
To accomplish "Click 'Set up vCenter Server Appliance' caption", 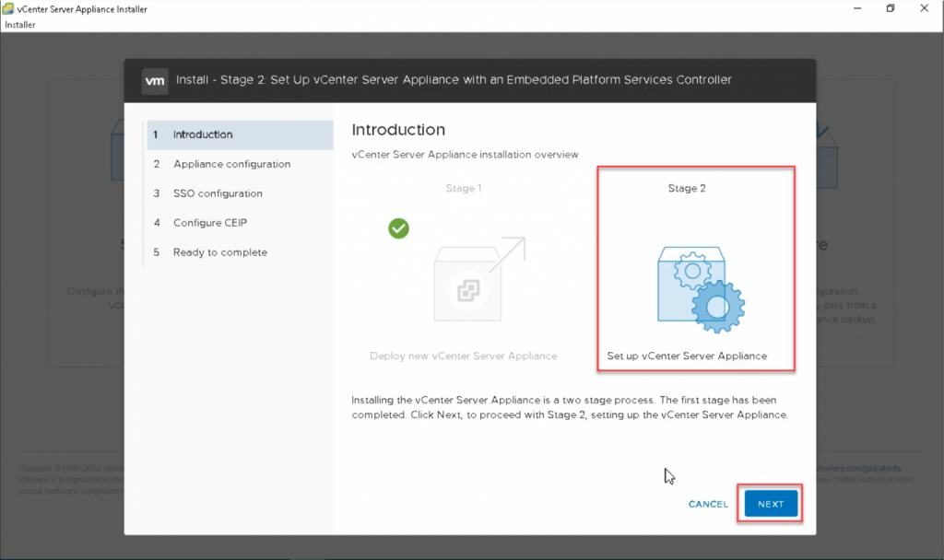I will pyautogui.click(x=687, y=356).
